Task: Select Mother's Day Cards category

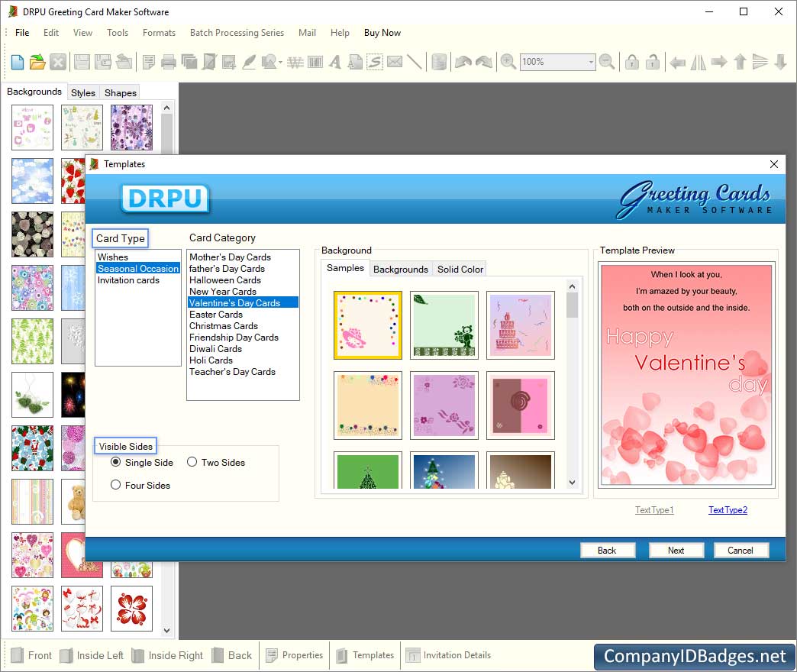Action: (x=231, y=257)
